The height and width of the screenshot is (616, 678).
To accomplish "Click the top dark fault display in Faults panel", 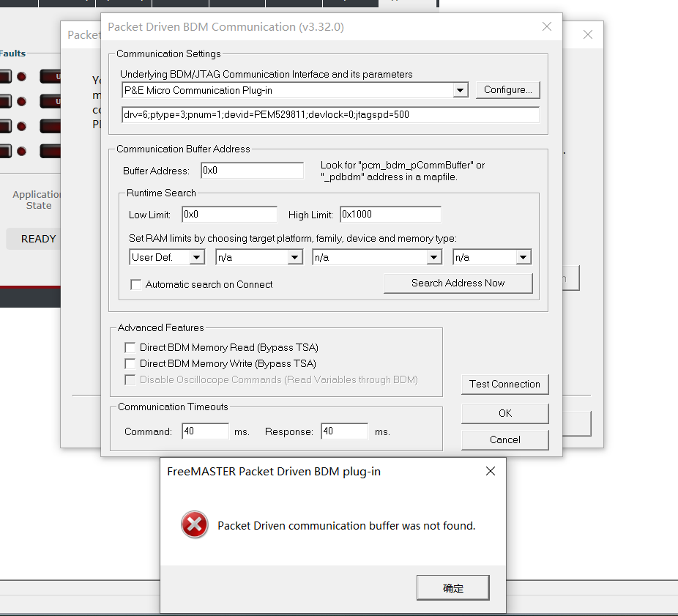I will (x=52, y=76).
